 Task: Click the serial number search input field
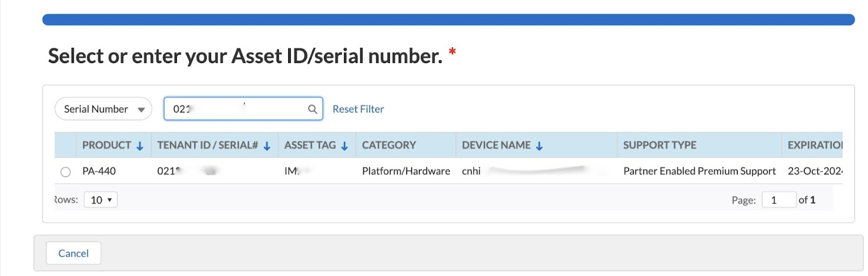point(239,109)
